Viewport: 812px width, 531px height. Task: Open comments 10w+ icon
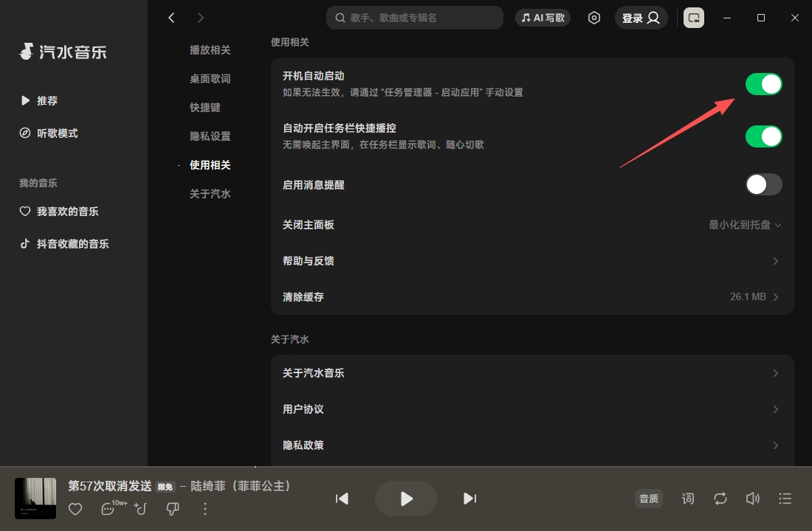point(114,507)
